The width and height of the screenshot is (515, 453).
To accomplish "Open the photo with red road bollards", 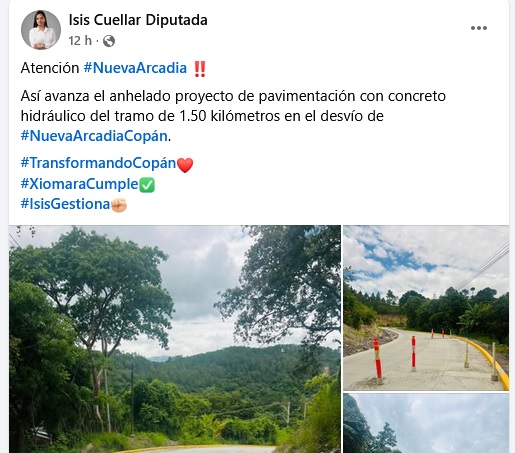I will click(x=426, y=308).
